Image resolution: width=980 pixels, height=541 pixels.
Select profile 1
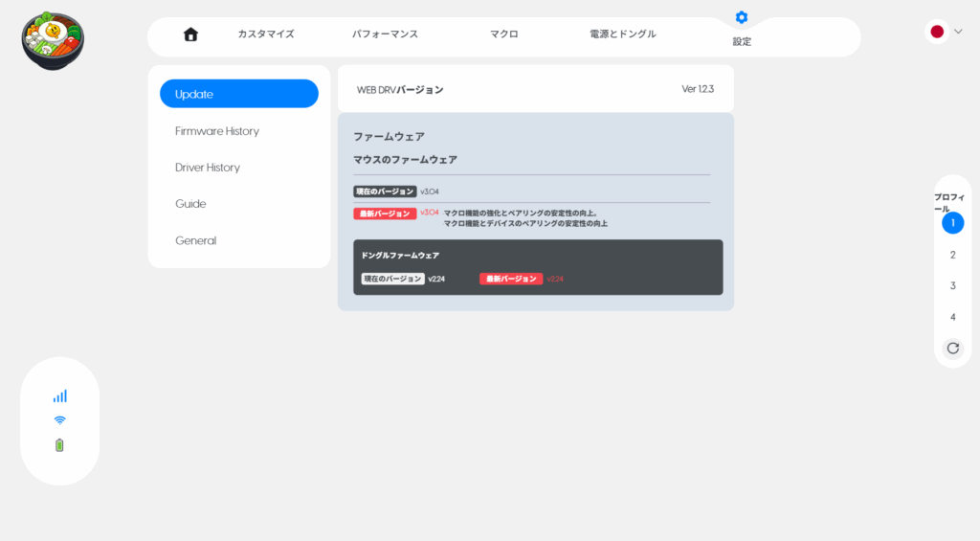click(952, 223)
